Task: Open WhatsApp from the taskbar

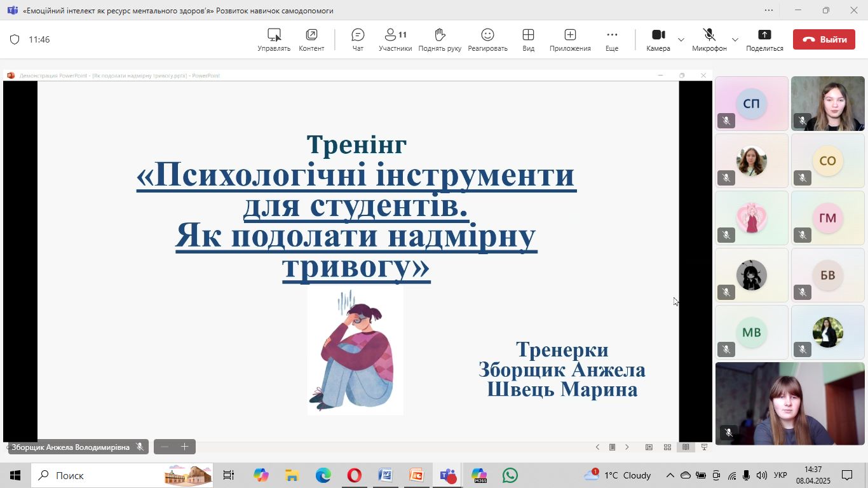Action: 510,475
